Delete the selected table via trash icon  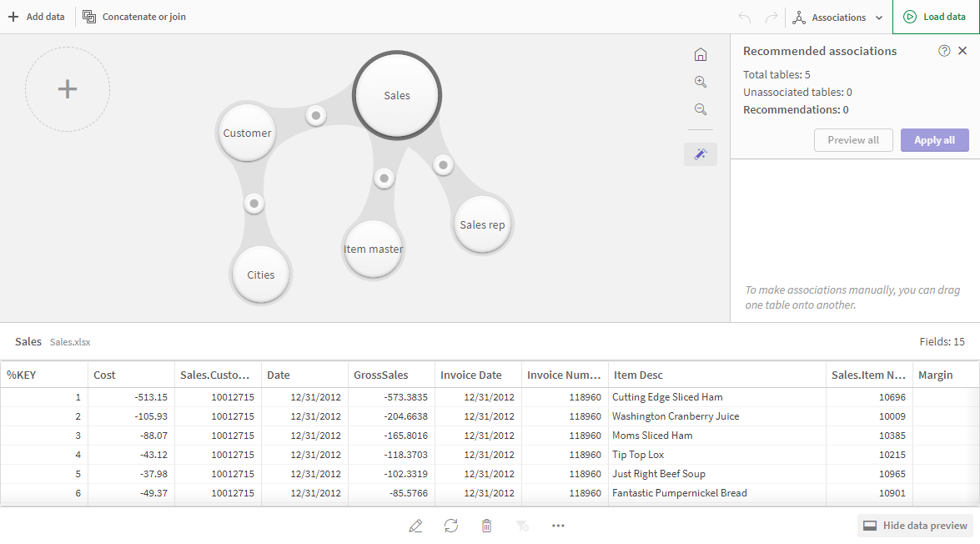tap(486, 526)
